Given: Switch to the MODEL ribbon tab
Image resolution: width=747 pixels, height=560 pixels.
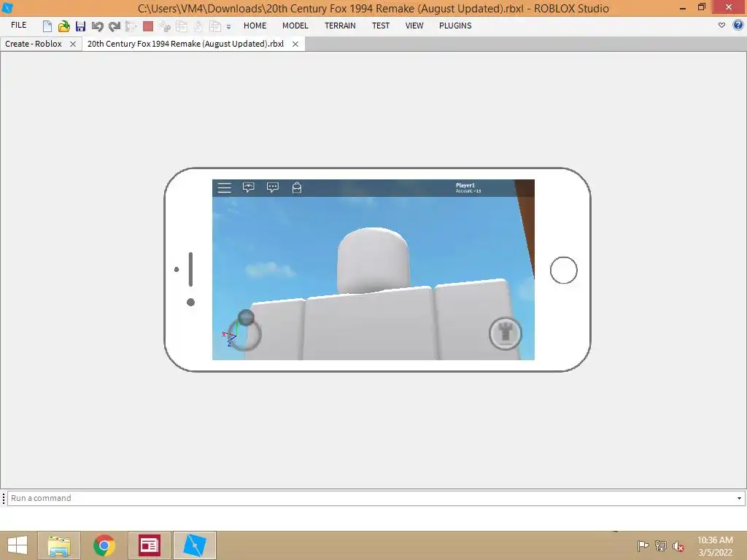Looking at the screenshot, I should coord(295,26).
